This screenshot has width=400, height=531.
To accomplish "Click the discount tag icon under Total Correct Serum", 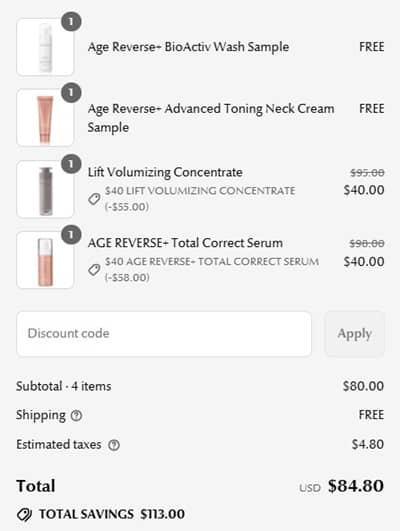I will (94, 270).
